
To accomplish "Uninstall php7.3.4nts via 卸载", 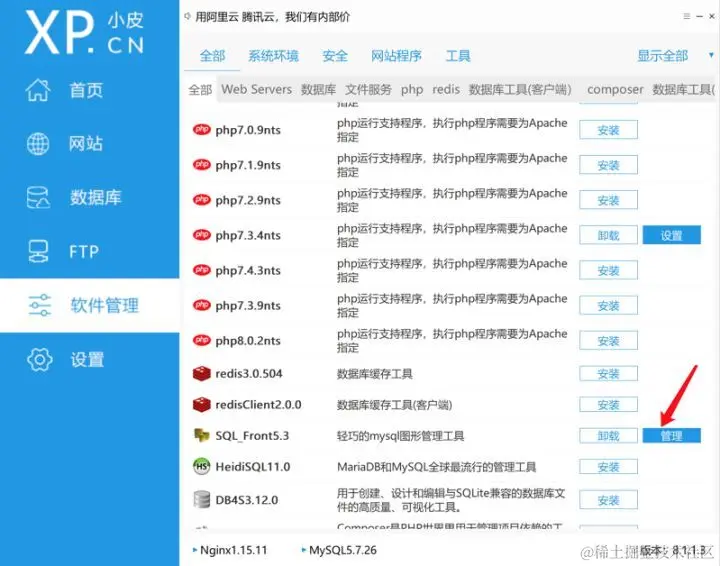I will click(608, 235).
